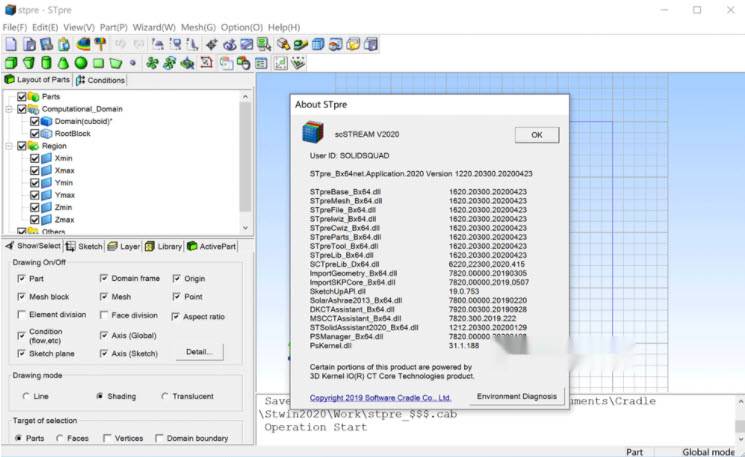Select Faces as target of selection
This screenshot has height=457, width=745.
pos(59,438)
